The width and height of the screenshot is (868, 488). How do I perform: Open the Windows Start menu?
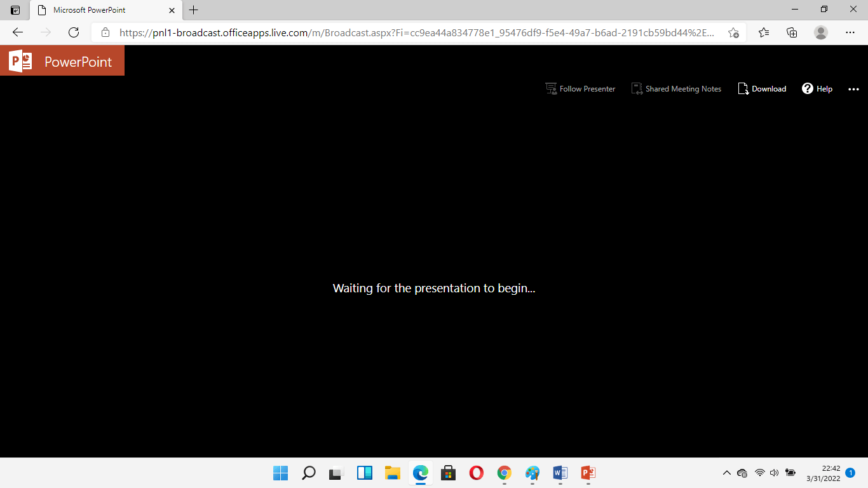click(x=280, y=473)
